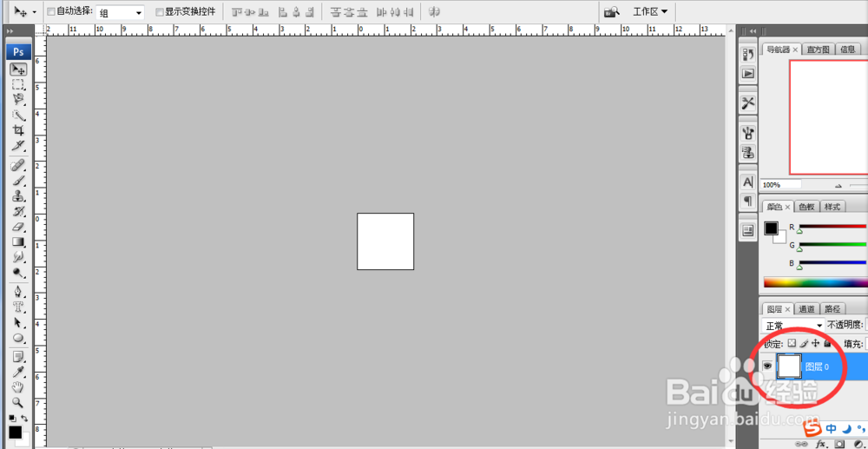Select the Clone Stamp tool

point(18,196)
